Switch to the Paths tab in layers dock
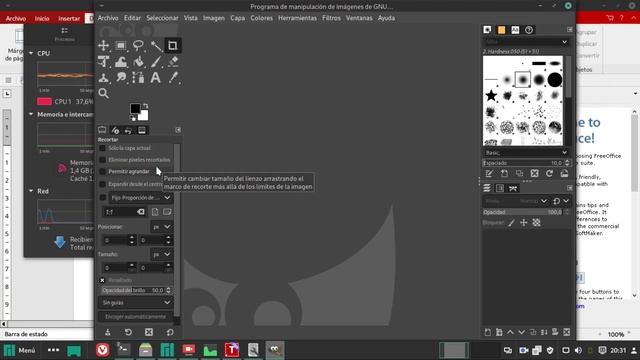Image resolution: width=640 pixels, height=360 pixels. (513, 188)
